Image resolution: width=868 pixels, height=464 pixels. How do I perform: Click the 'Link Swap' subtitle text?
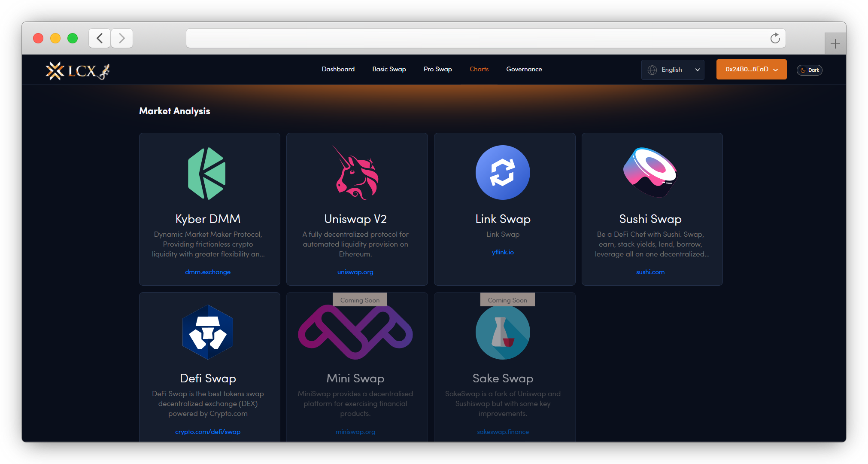[x=503, y=234]
